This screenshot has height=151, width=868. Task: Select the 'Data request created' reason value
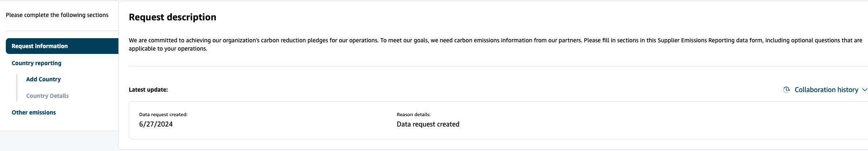point(428,124)
